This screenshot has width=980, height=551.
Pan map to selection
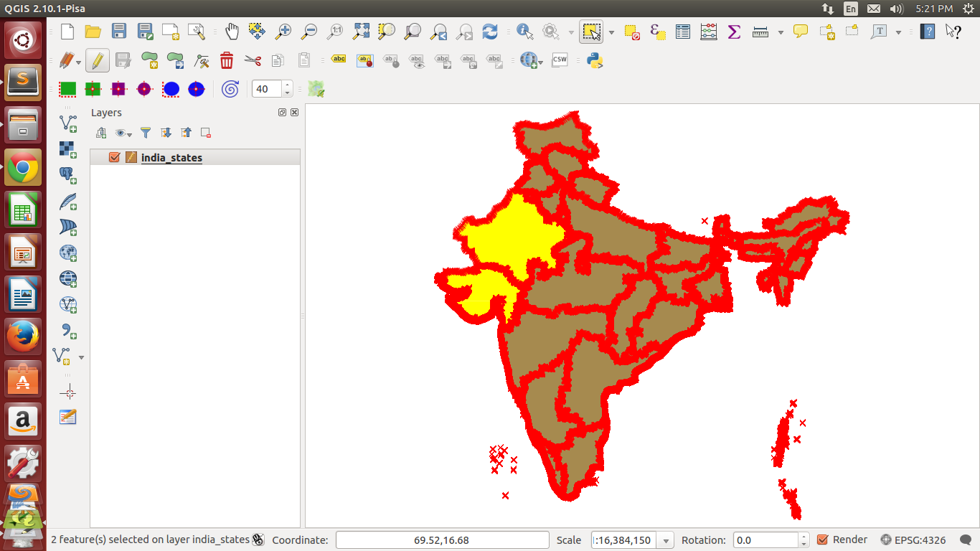tap(258, 32)
